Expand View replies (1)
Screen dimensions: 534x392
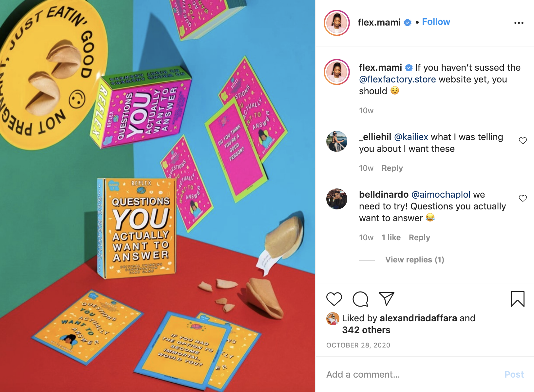point(415,260)
